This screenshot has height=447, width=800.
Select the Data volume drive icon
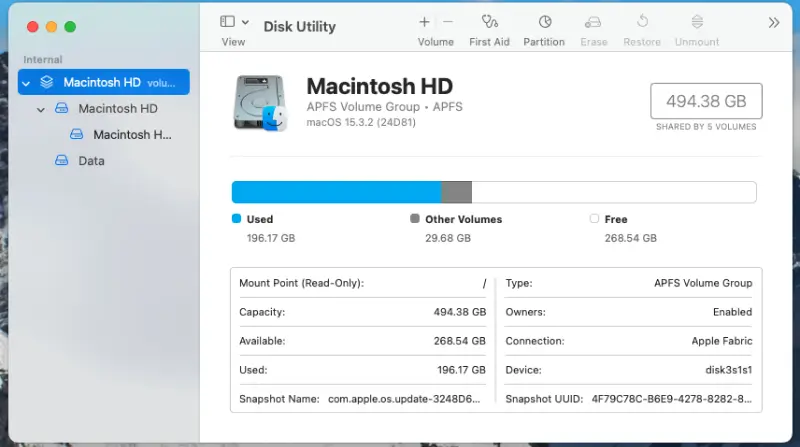(62, 160)
